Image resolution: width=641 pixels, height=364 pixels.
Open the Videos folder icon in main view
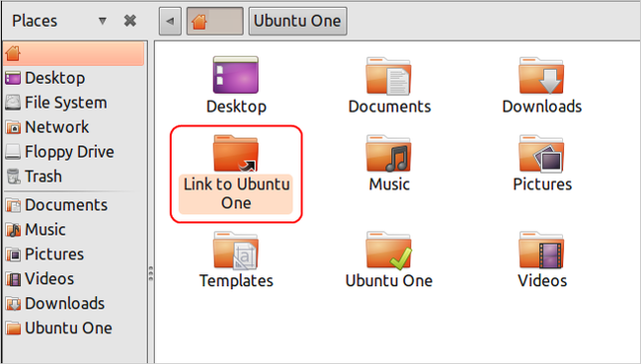(541, 251)
